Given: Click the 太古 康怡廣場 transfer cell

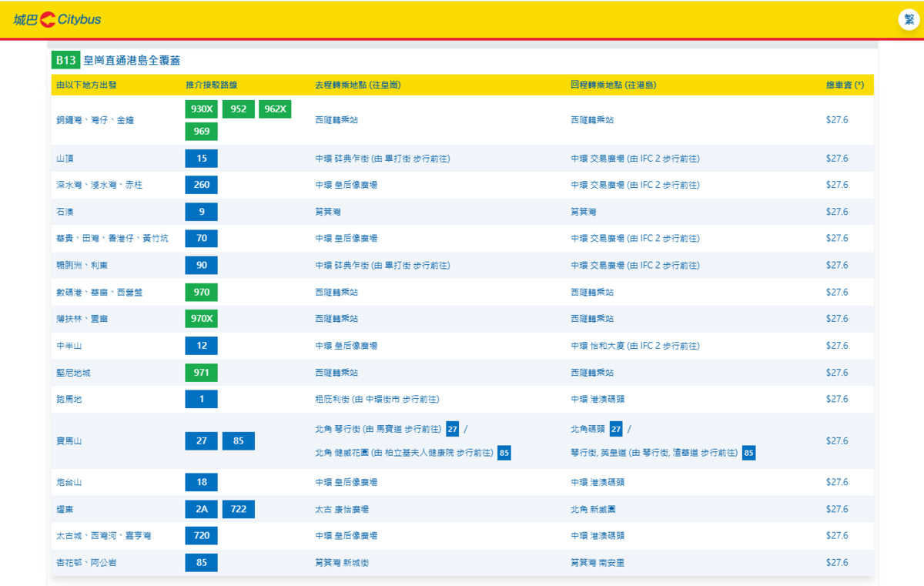Looking at the screenshot, I should click(342, 509).
